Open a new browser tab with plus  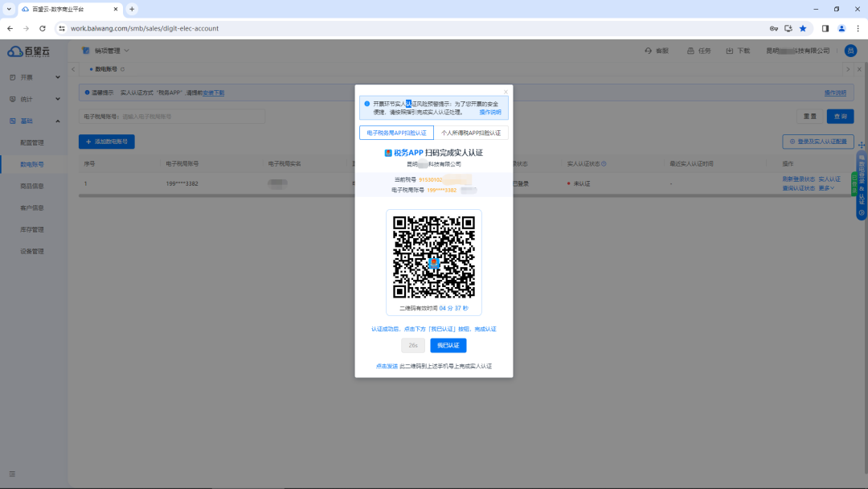tap(132, 9)
